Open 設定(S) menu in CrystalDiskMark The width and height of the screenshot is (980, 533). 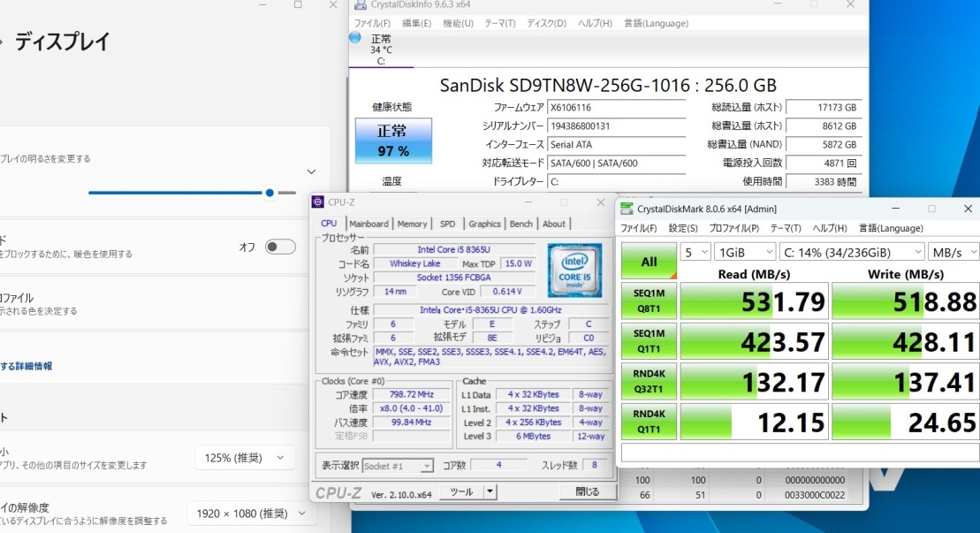[683, 228]
